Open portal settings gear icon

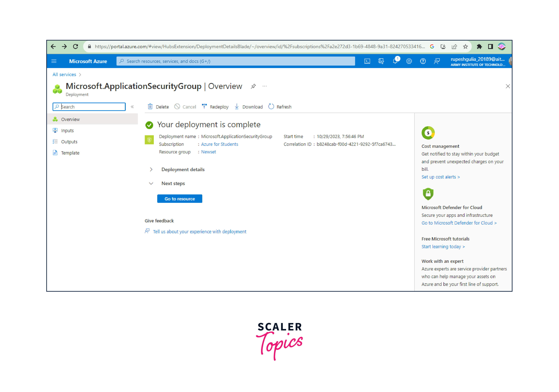(409, 61)
